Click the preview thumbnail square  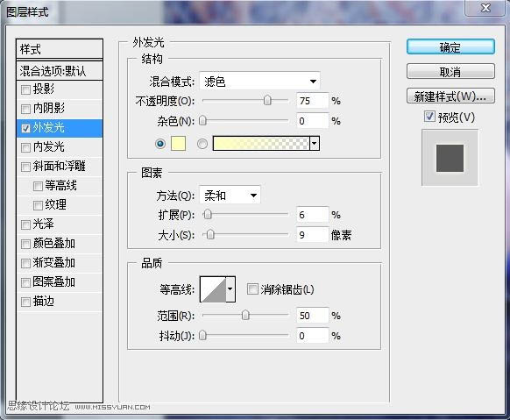coord(450,158)
